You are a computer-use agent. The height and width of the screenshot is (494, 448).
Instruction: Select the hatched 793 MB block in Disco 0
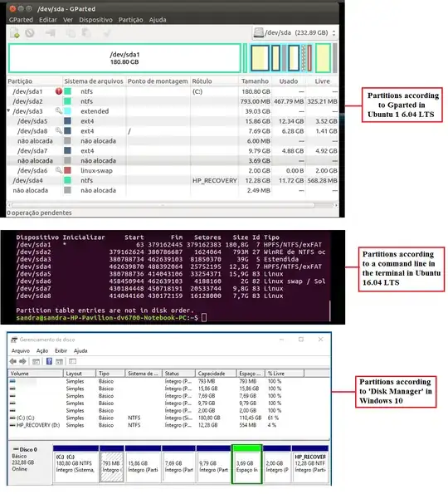111,463
